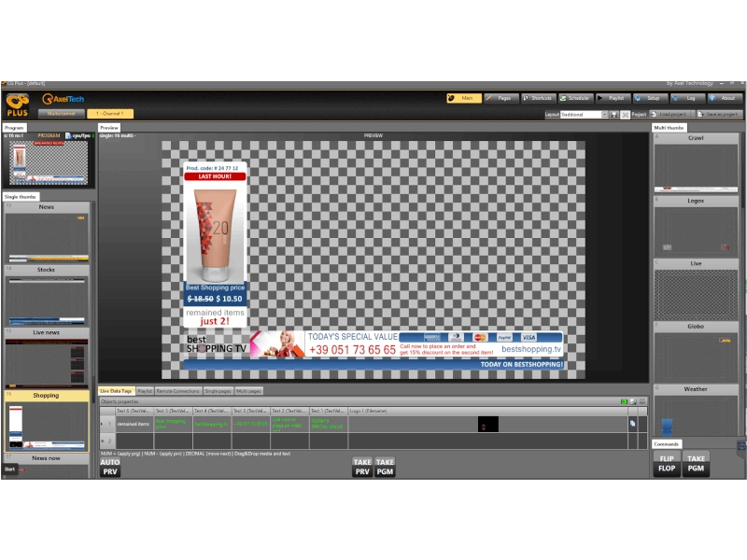Image resolution: width=747 pixels, height=560 pixels.
Task: Select the Multi thumbs tab
Action: [669, 128]
